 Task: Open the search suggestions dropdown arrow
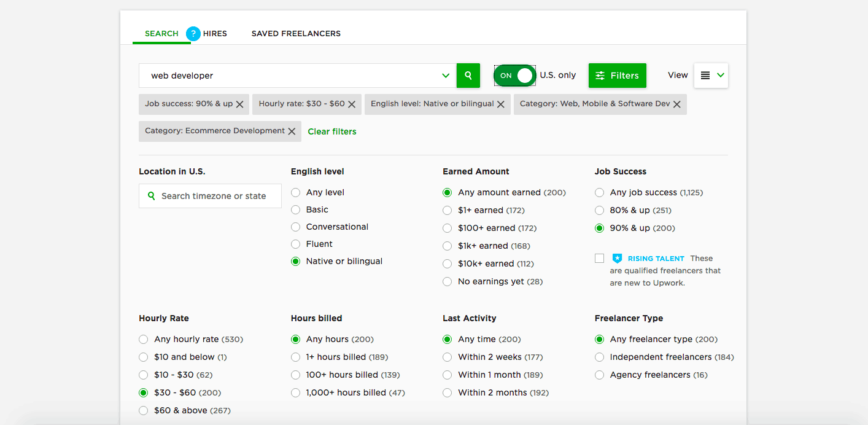point(446,76)
